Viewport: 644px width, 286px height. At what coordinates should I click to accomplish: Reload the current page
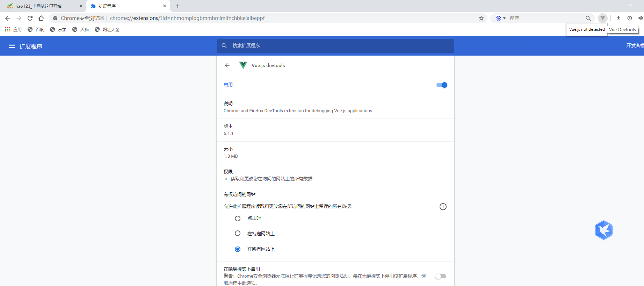click(30, 18)
